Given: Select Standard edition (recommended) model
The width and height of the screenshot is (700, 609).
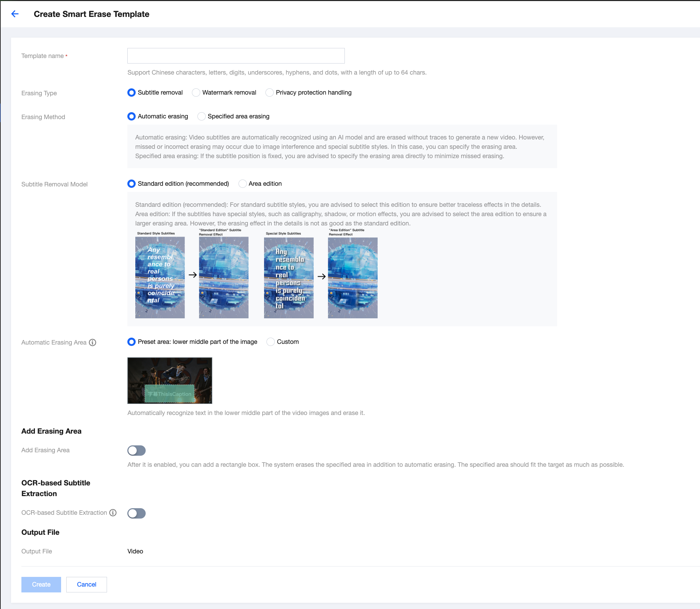Looking at the screenshot, I should click(132, 184).
